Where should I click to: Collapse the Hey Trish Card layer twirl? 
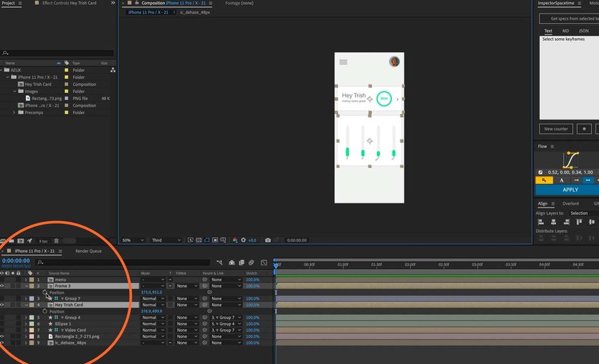[26, 305]
